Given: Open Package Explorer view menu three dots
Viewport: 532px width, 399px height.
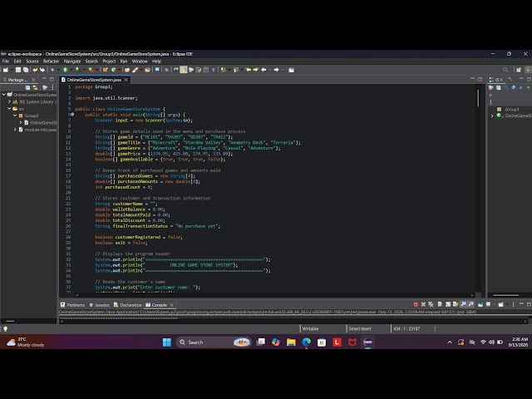Looking at the screenshot, I should click(52, 87).
